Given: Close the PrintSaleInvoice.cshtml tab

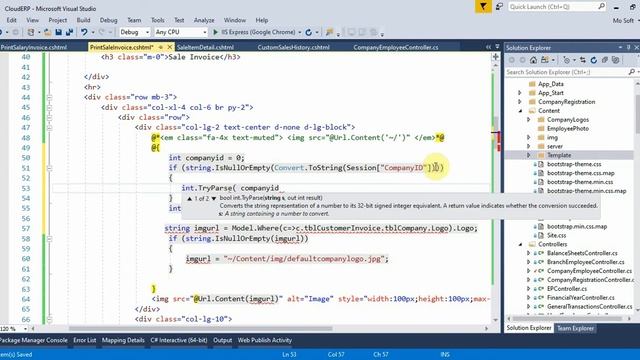Looking at the screenshot, I should [169, 47].
